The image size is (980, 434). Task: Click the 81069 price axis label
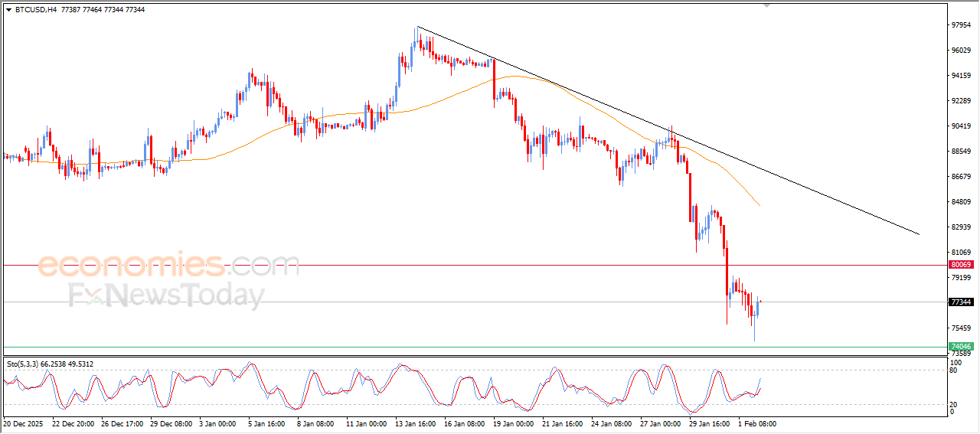[961, 253]
